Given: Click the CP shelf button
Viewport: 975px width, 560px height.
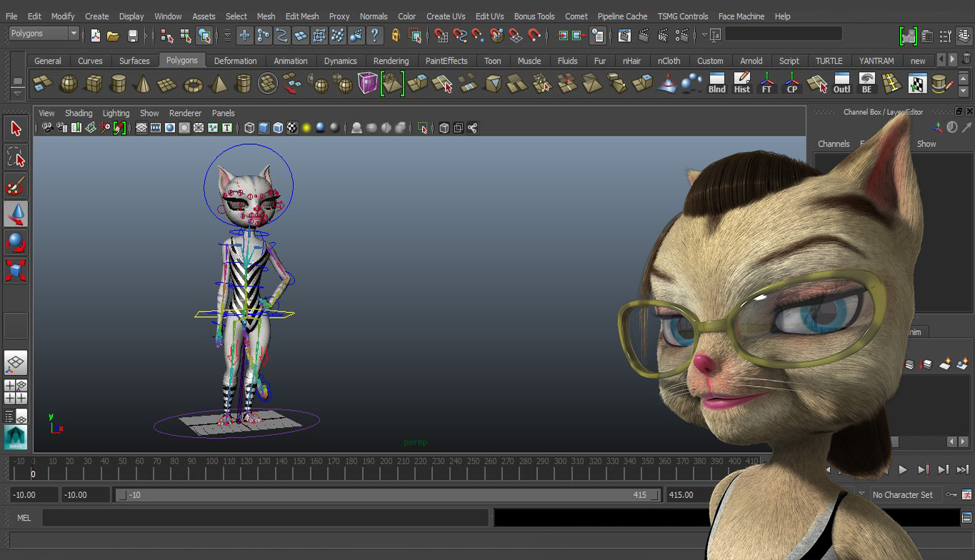Looking at the screenshot, I should (x=792, y=84).
